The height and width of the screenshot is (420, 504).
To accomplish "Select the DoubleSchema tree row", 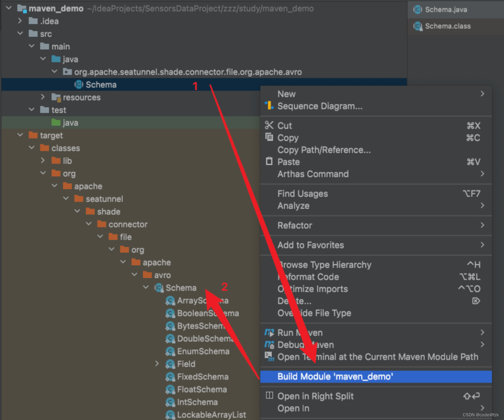I will (x=131, y=339).
